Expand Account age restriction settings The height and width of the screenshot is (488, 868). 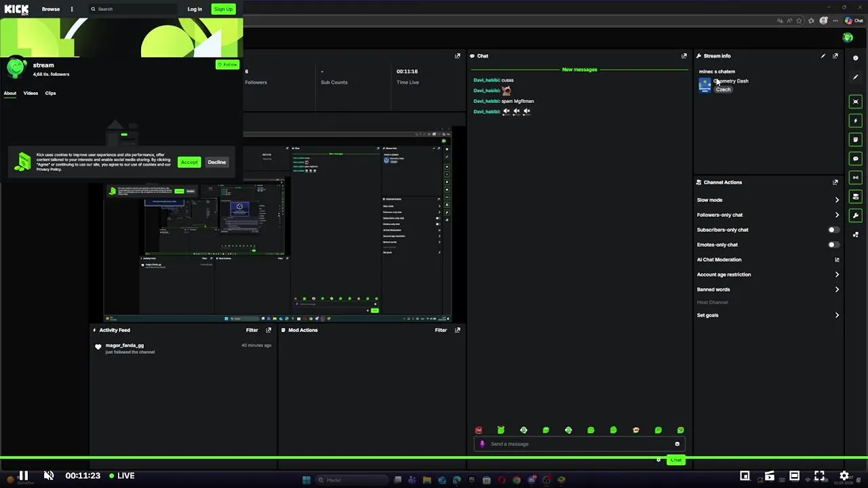(837, 274)
